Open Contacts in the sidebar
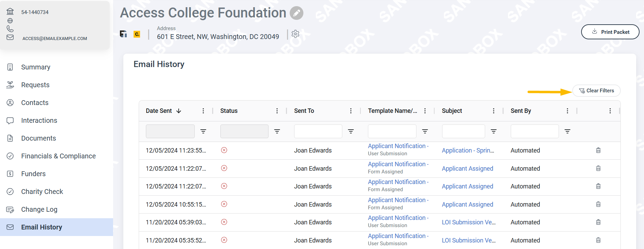This screenshot has width=644, height=249. (x=56, y=103)
